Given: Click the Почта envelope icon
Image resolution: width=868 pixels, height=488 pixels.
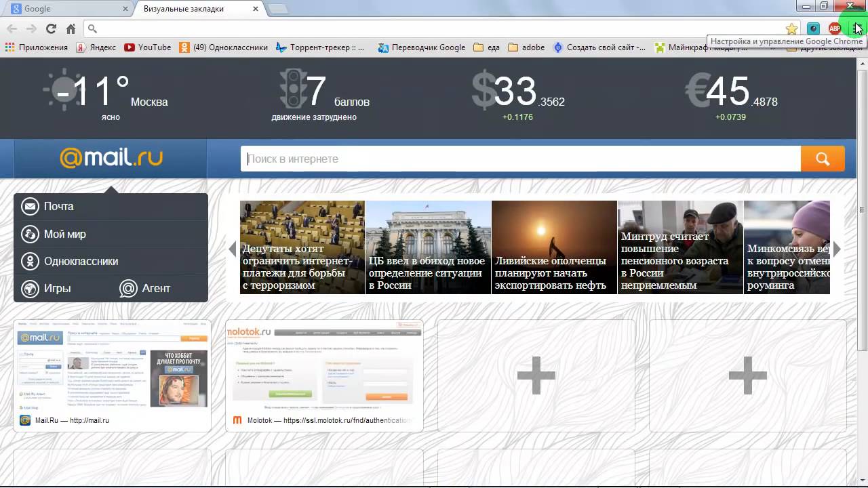Looking at the screenshot, I should 30,207.
